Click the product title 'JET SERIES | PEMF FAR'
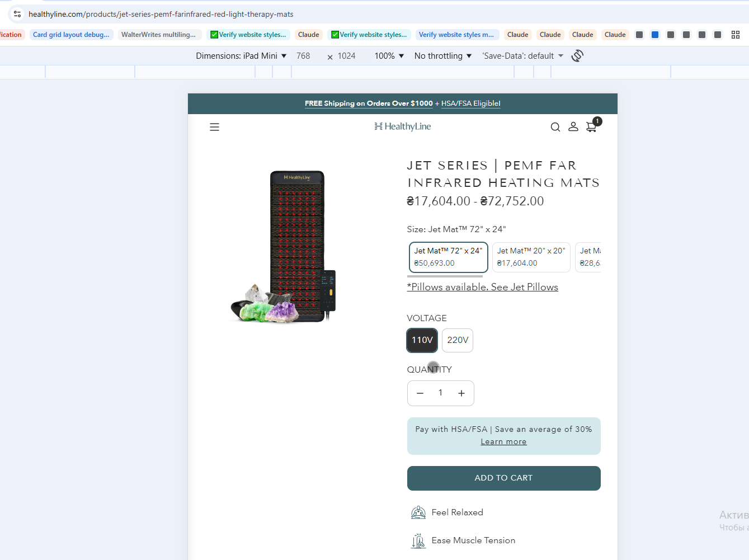Viewport: 749px width, 560px height. coord(492,166)
